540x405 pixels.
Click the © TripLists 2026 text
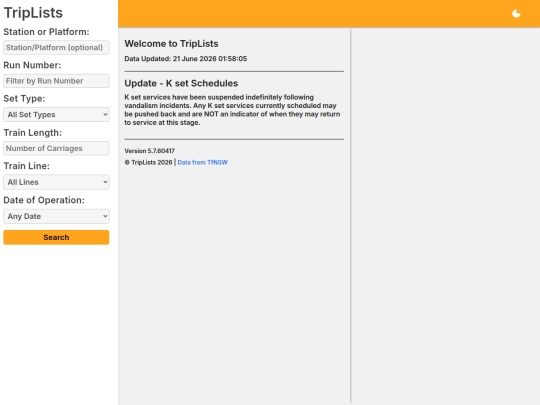[148, 162]
